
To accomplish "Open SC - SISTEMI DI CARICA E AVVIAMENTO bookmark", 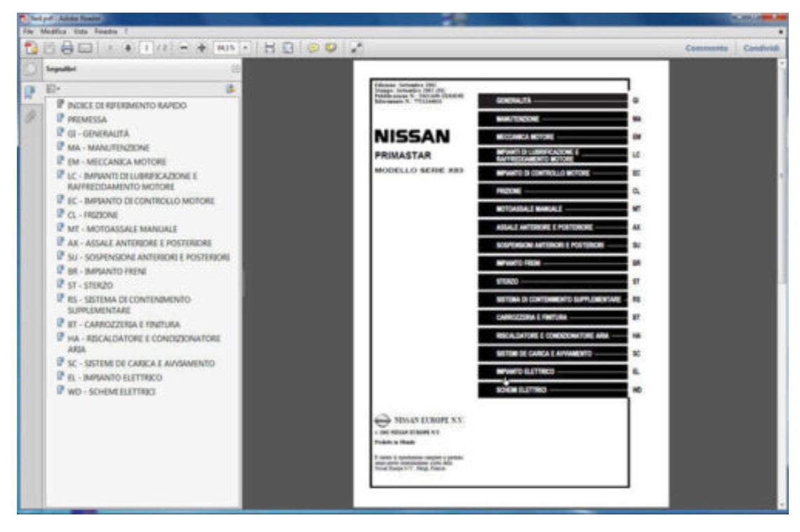I will tap(141, 363).
